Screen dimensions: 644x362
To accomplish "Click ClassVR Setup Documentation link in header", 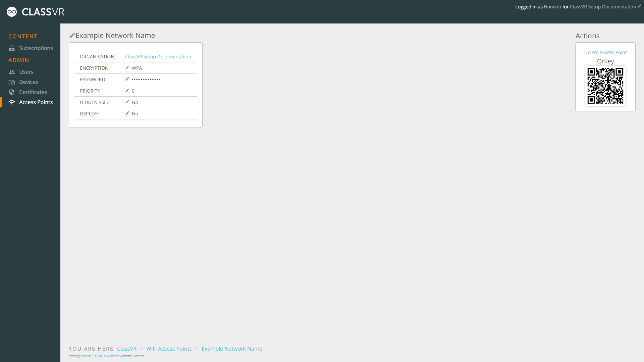I will click(x=603, y=7).
